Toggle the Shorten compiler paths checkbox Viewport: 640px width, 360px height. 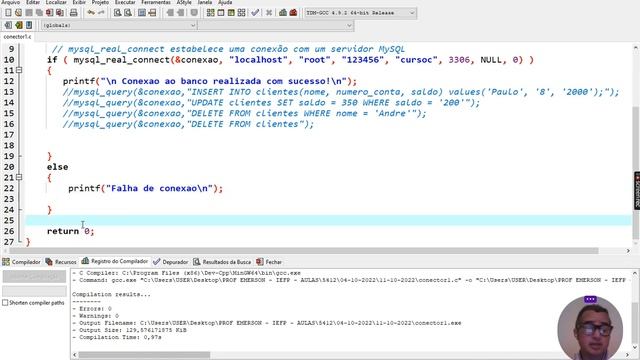click(x=5, y=303)
